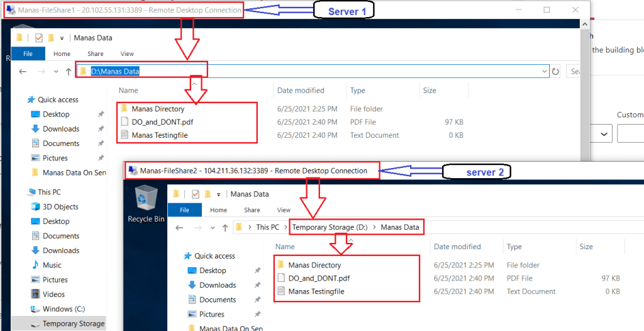Open Customize Quick Access Toolbar dropdown, Server 2

tap(218, 194)
